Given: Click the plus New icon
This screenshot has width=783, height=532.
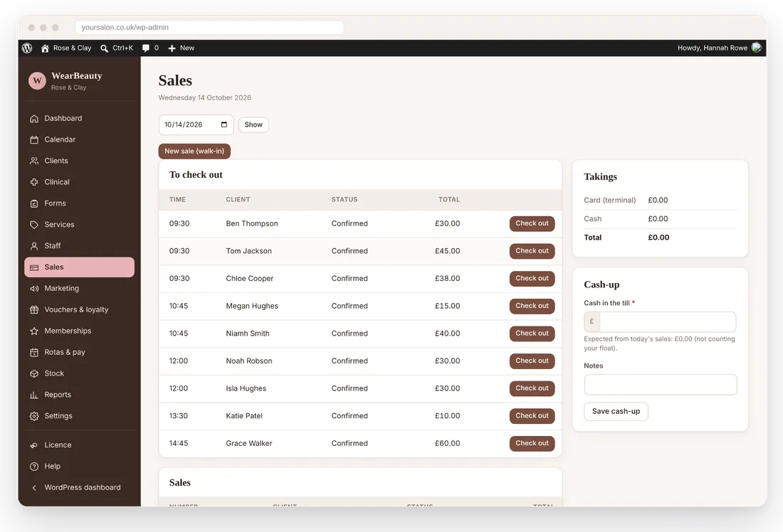Looking at the screenshot, I should (172, 48).
